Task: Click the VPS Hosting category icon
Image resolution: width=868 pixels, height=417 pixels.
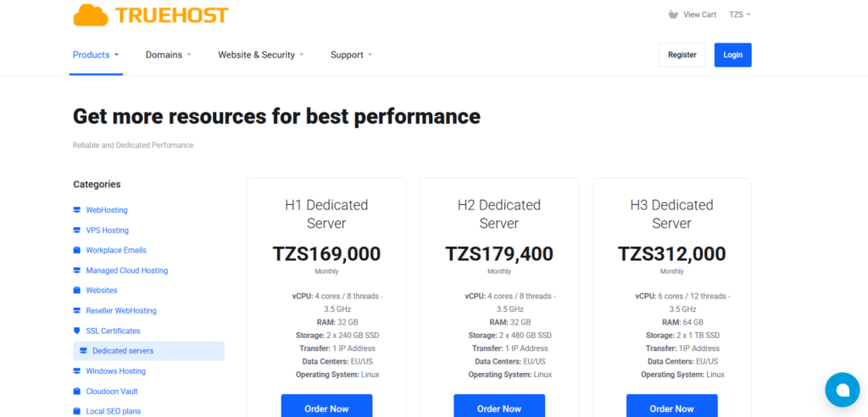Action: (77, 230)
